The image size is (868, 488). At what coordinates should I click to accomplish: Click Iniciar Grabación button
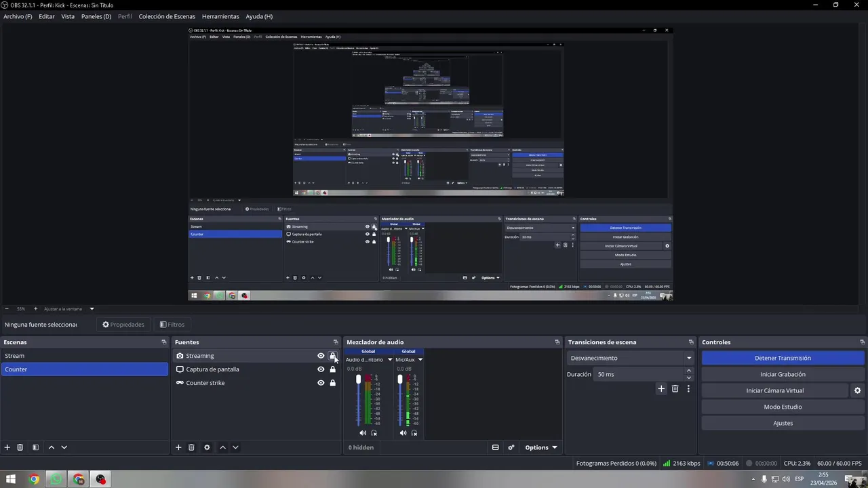coord(783,374)
